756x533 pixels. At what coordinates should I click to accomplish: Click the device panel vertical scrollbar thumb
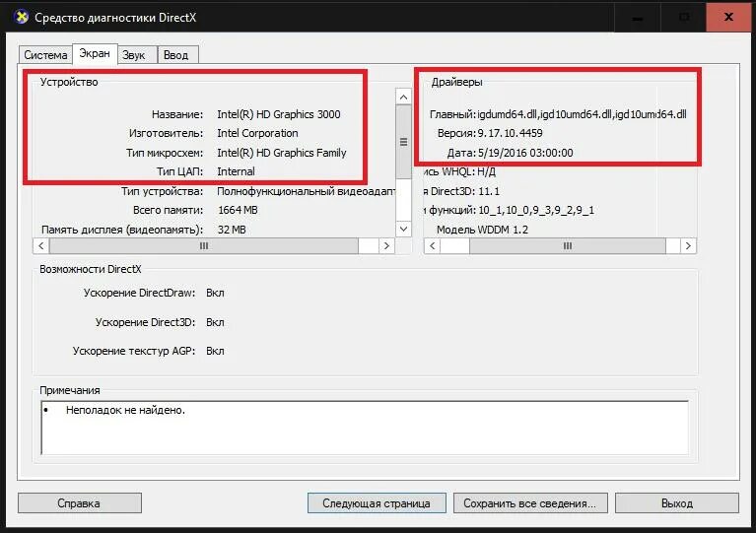pyautogui.click(x=403, y=142)
